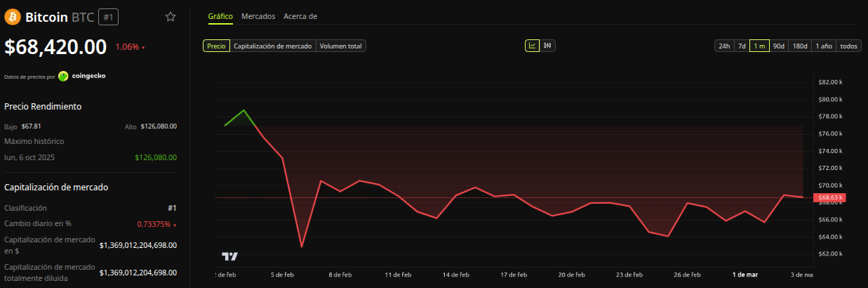
Task: Show Capitalización de mercado chart
Action: click(x=272, y=46)
